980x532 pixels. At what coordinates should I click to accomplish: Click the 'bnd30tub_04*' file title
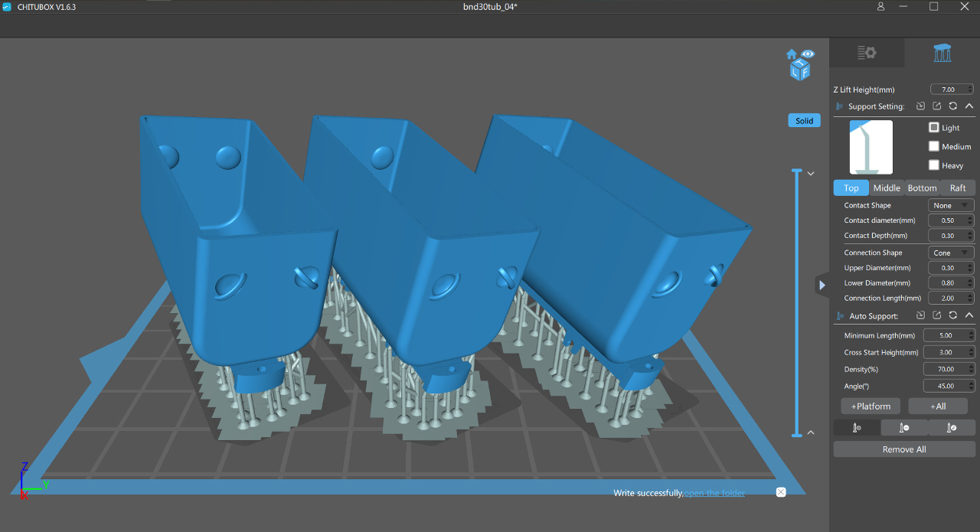[x=491, y=7]
